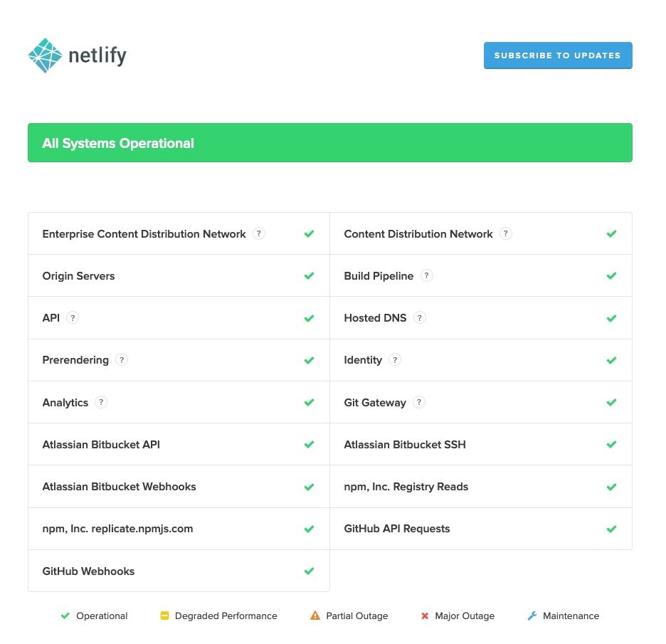This screenshot has width=666, height=644.
Task: Click GitHub Webhooks operational checkmark
Action: point(310,571)
